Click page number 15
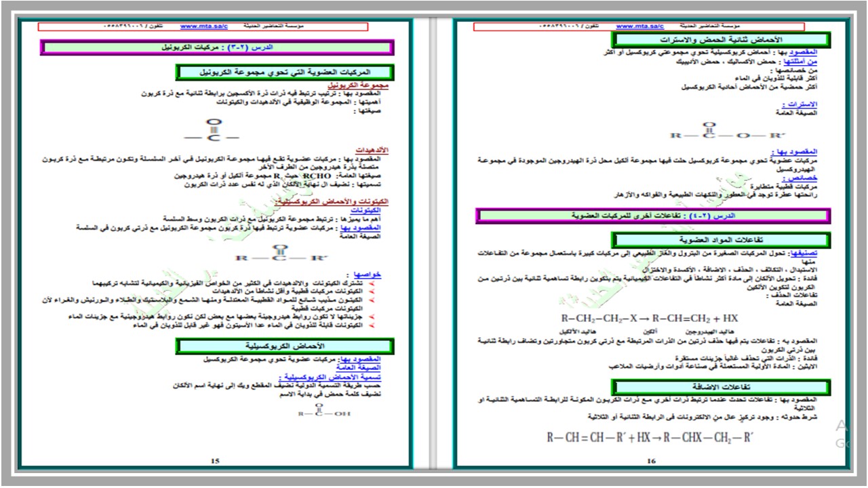Viewport: 868px width, 488px height. (216, 460)
